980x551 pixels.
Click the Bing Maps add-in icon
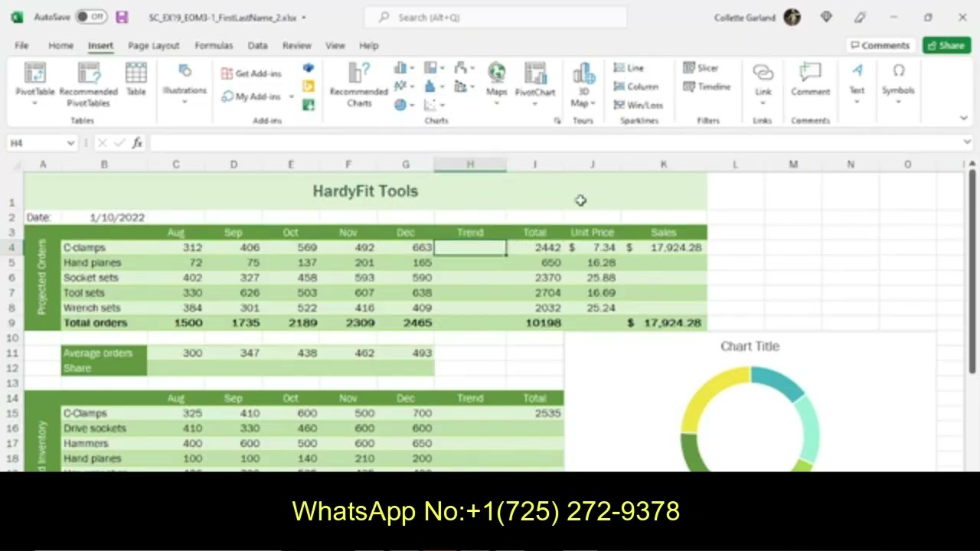click(309, 86)
